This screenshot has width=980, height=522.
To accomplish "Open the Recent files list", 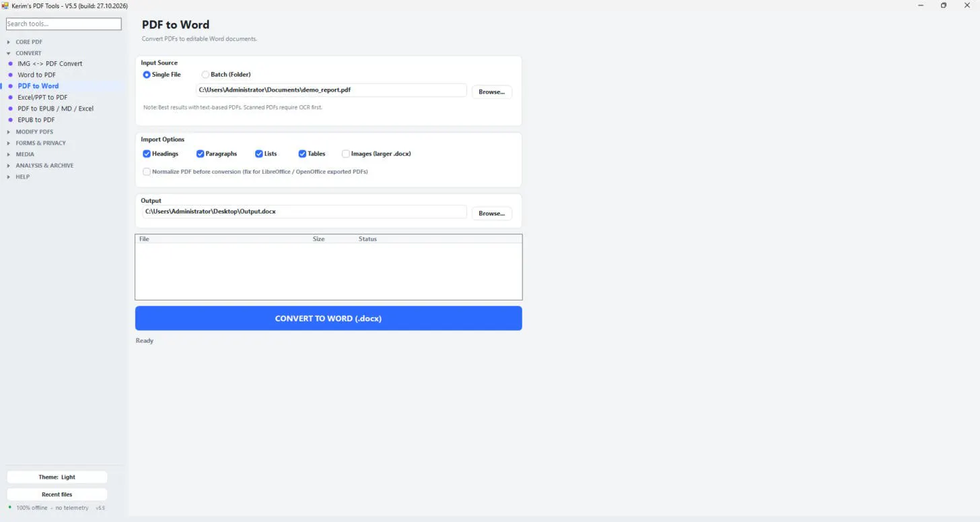I will (57, 494).
